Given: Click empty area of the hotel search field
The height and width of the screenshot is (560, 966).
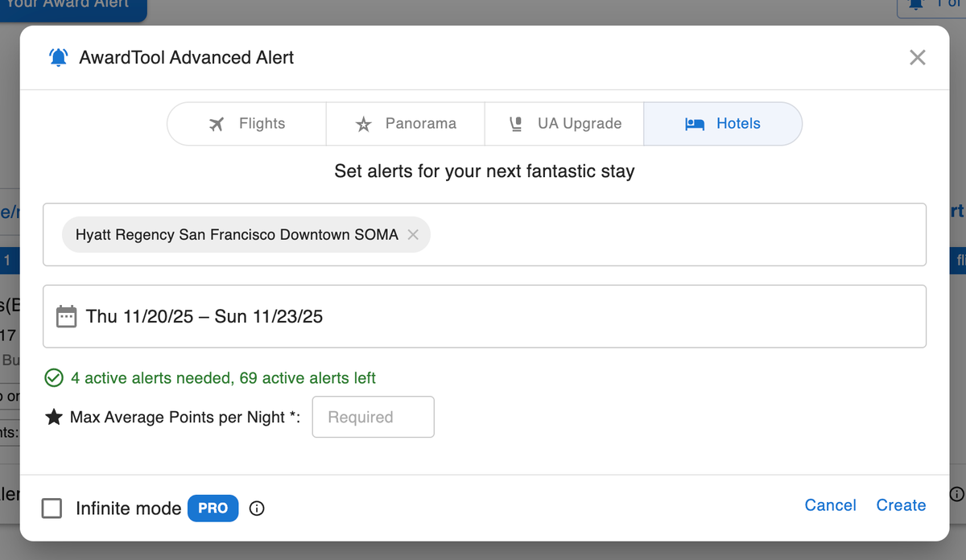Looking at the screenshot, I should [676, 235].
